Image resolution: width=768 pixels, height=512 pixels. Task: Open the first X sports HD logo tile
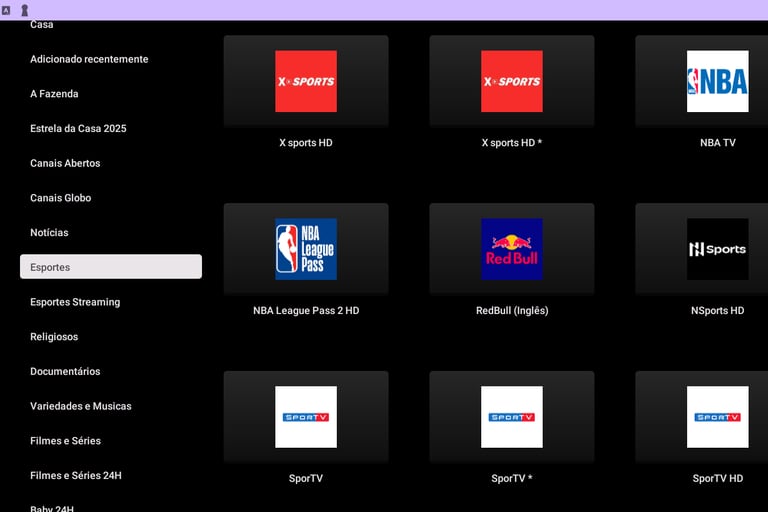click(x=306, y=81)
